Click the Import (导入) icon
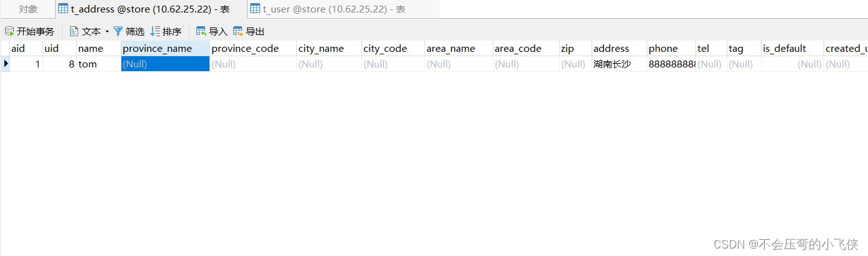 [201, 31]
